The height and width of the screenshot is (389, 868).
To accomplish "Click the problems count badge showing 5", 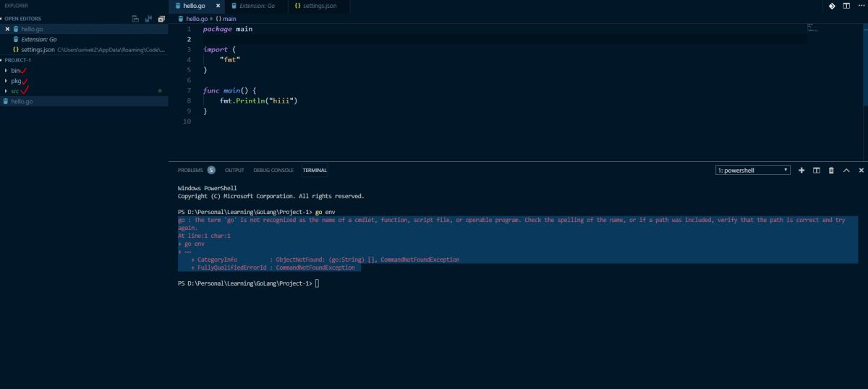I will (211, 170).
